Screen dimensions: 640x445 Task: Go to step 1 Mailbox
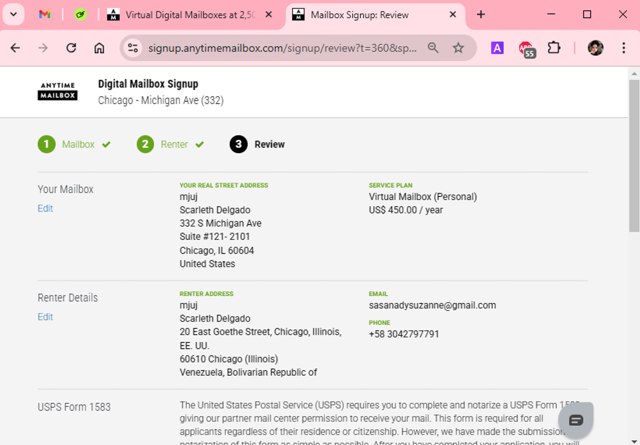(74, 145)
